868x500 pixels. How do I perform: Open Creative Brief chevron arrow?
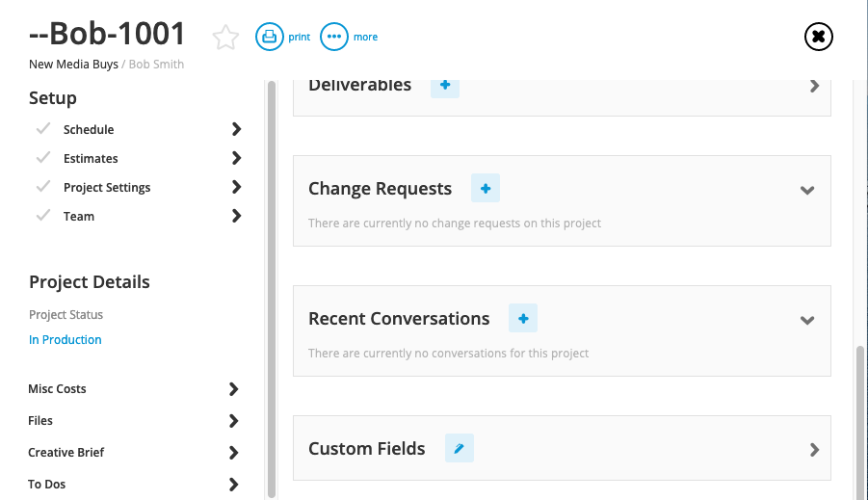click(233, 453)
